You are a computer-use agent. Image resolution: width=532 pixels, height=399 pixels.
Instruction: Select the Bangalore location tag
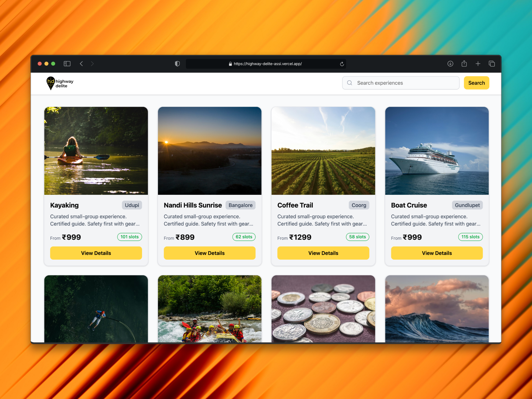(x=241, y=205)
